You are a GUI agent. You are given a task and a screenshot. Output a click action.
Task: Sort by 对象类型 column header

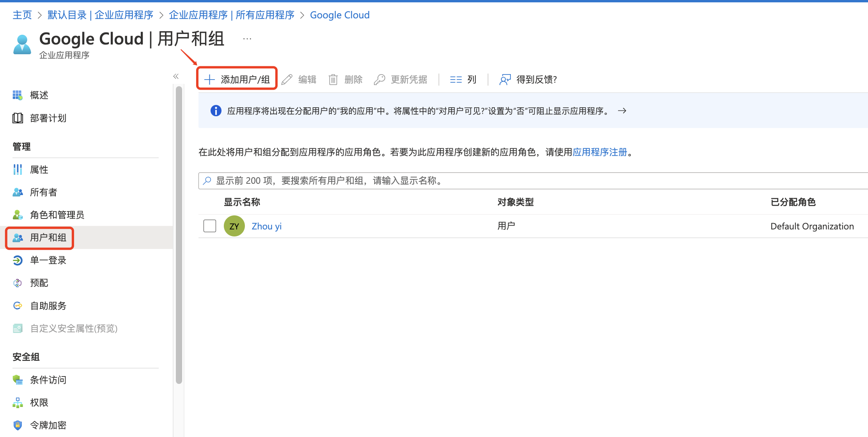515,202
